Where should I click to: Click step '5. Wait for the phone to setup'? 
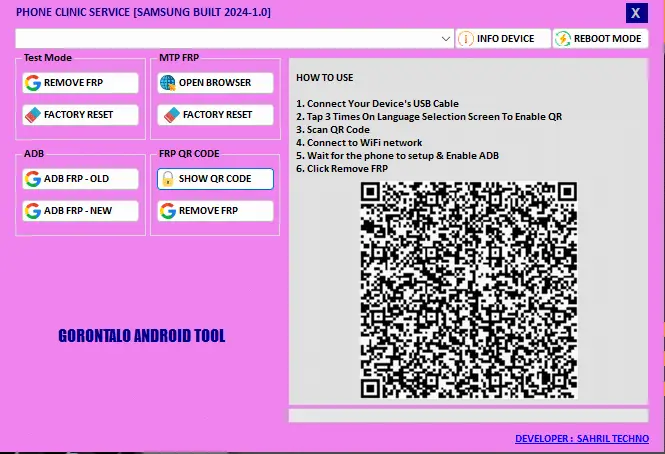pos(397,156)
